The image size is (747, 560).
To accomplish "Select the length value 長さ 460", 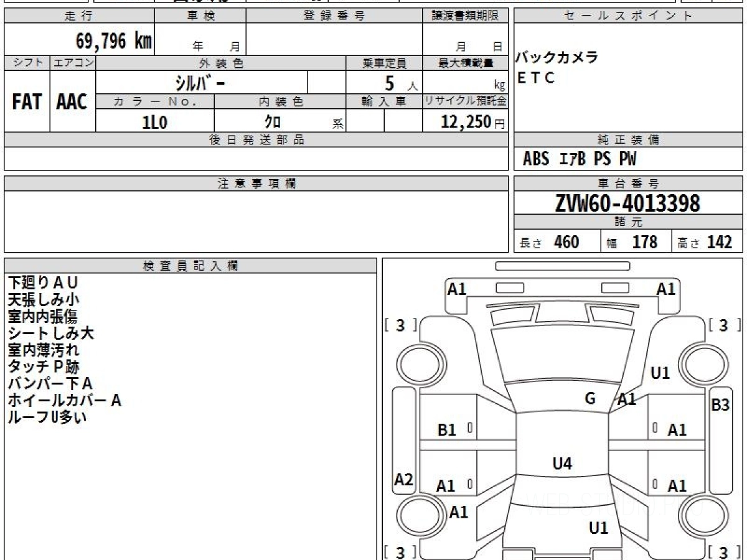I will 550,242.
